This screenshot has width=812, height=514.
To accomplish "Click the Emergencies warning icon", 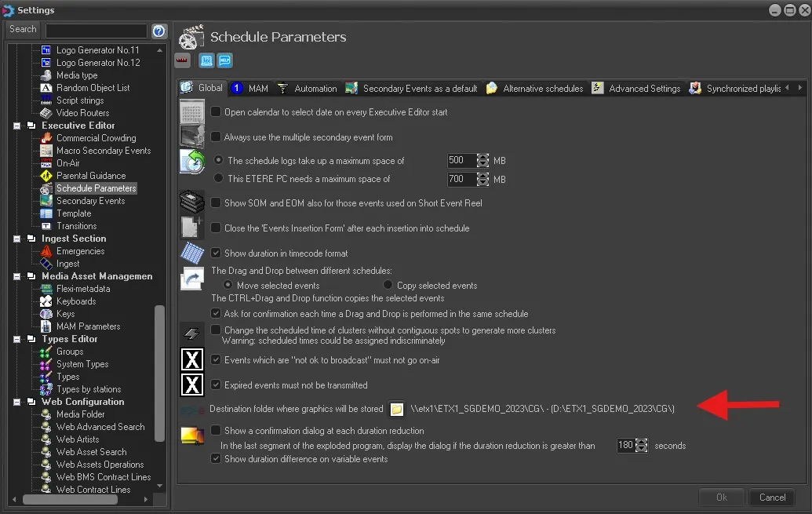I will point(46,251).
